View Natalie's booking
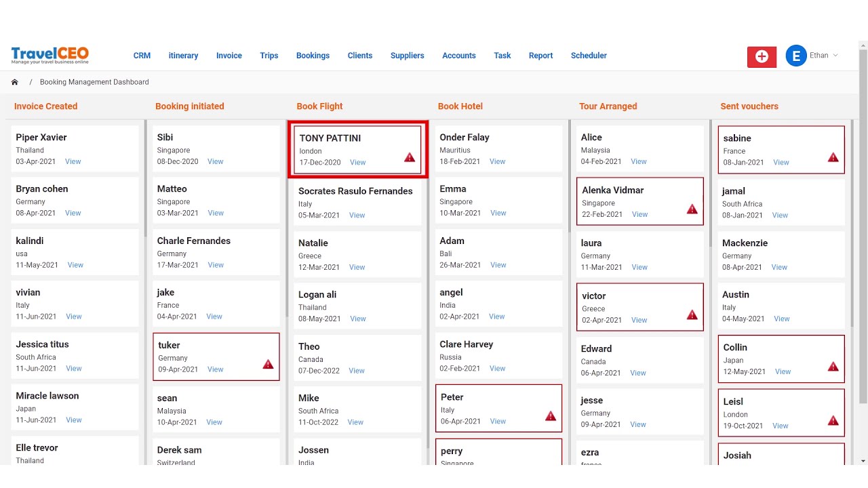Image resolution: width=868 pixels, height=488 pixels. (x=357, y=267)
